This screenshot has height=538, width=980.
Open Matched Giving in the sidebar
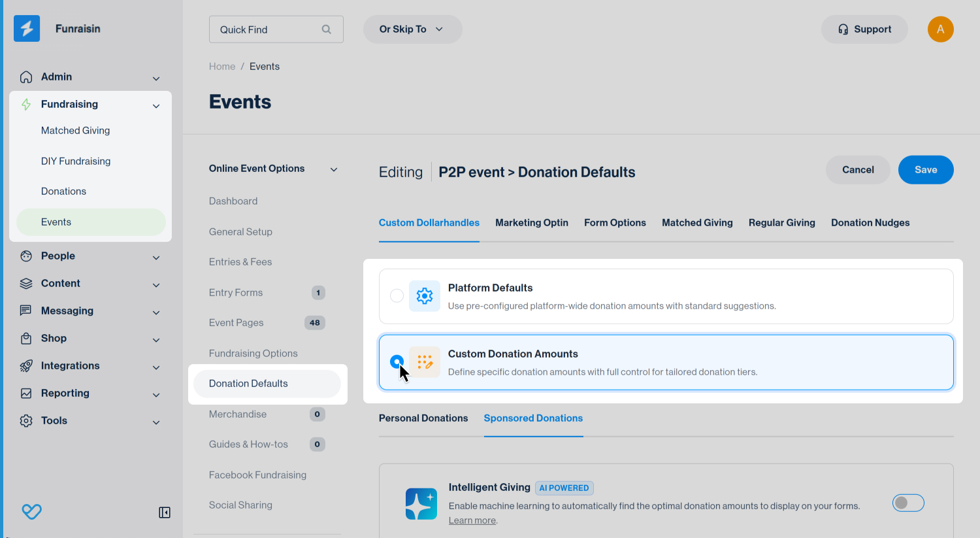(76, 131)
